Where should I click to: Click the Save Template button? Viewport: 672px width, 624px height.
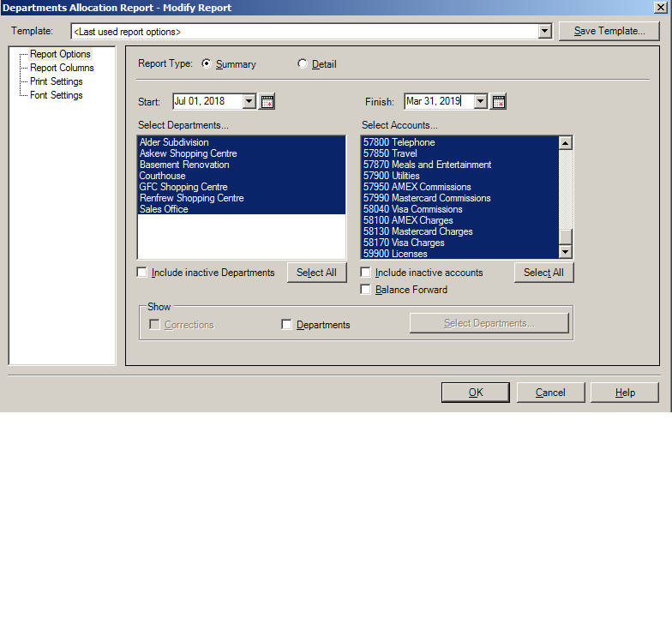pos(609,31)
